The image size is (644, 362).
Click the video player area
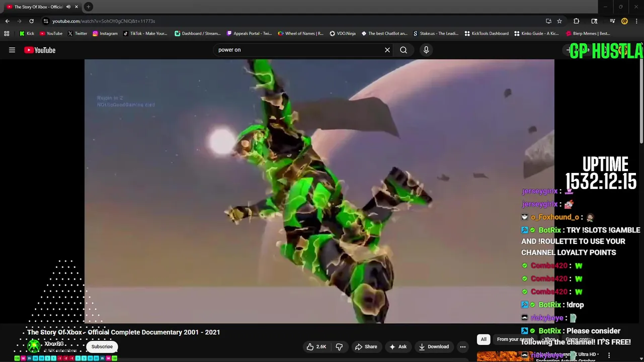[x=319, y=191]
